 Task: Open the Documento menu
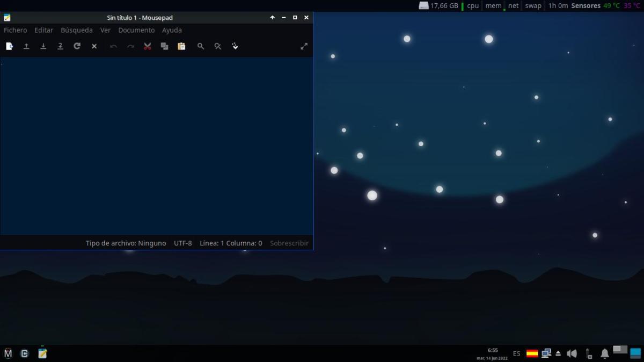click(x=136, y=31)
